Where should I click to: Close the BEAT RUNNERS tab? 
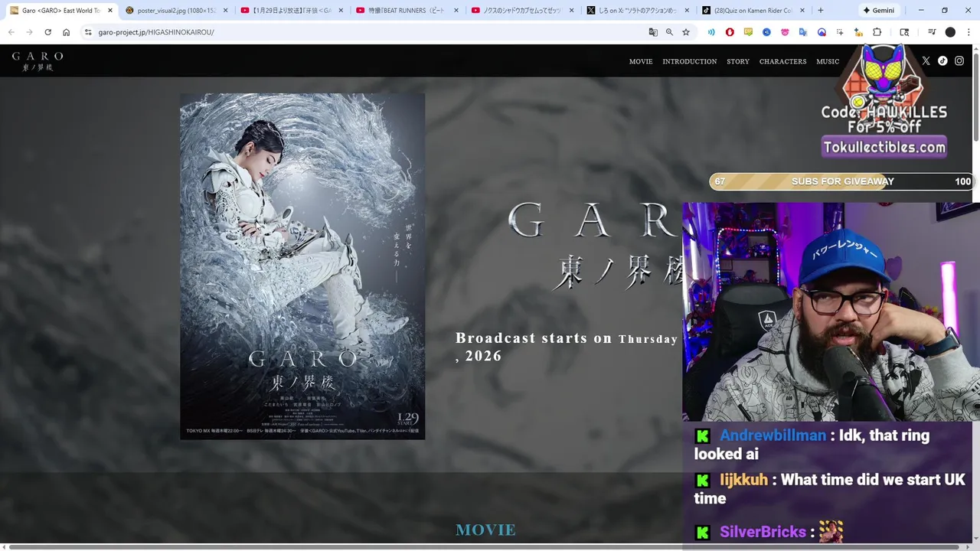pos(456,11)
